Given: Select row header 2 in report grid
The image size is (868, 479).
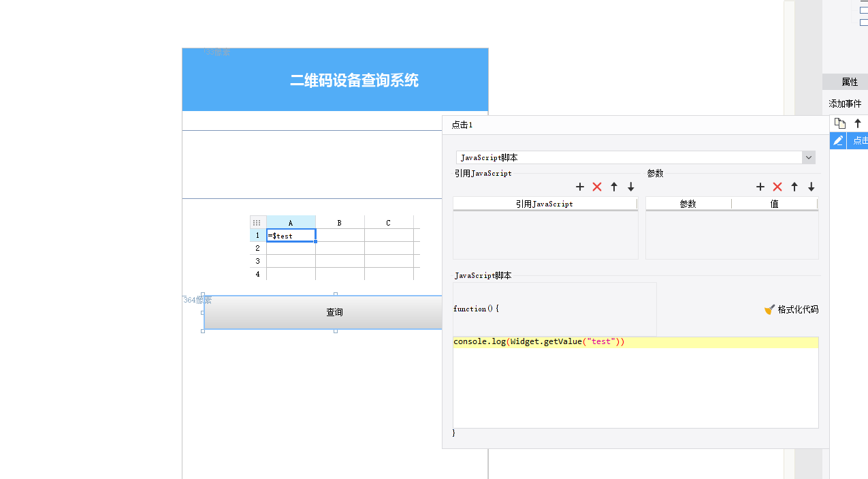Looking at the screenshot, I should click(258, 249).
